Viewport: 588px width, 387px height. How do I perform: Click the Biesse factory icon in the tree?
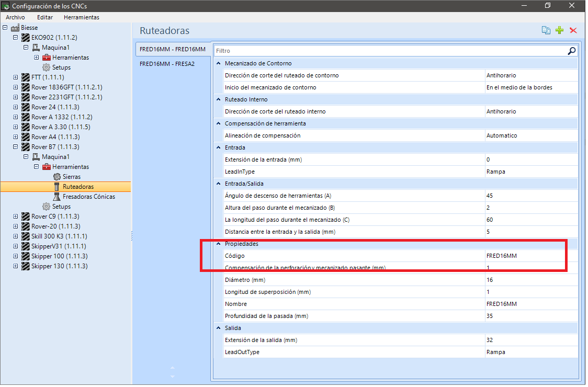click(15, 28)
